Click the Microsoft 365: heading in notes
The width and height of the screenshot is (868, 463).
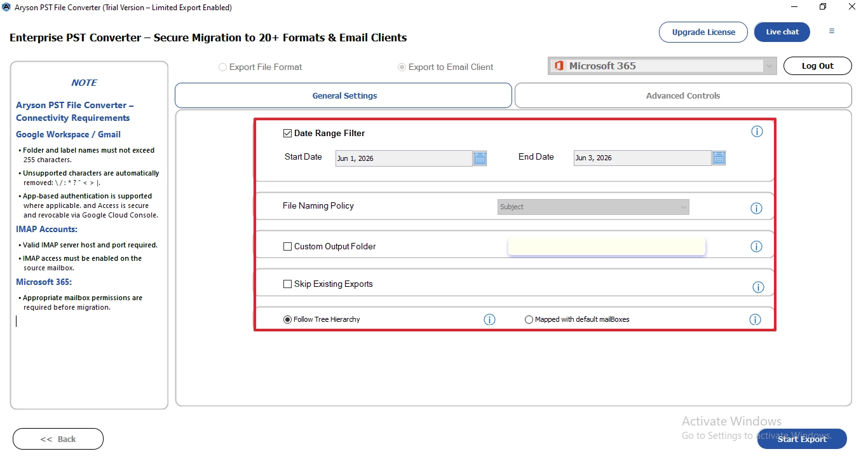[x=44, y=282]
